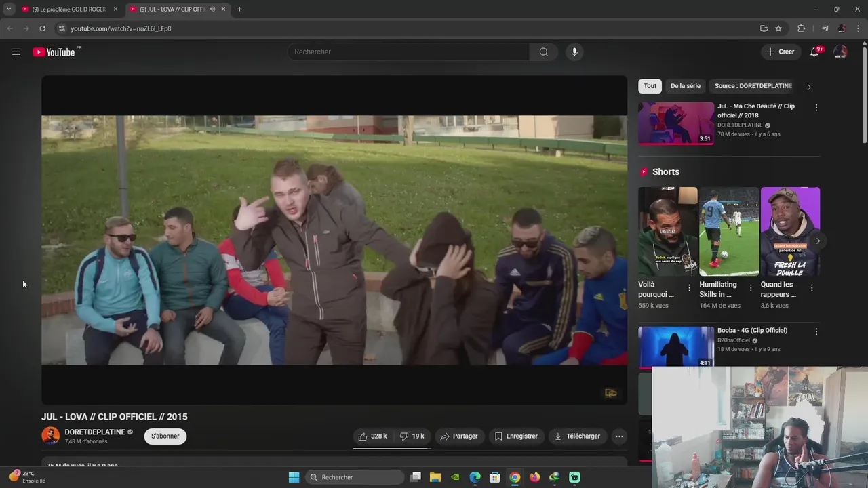Subscribe with S'abonner button
This screenshot has width=868, height=488.
165,436
